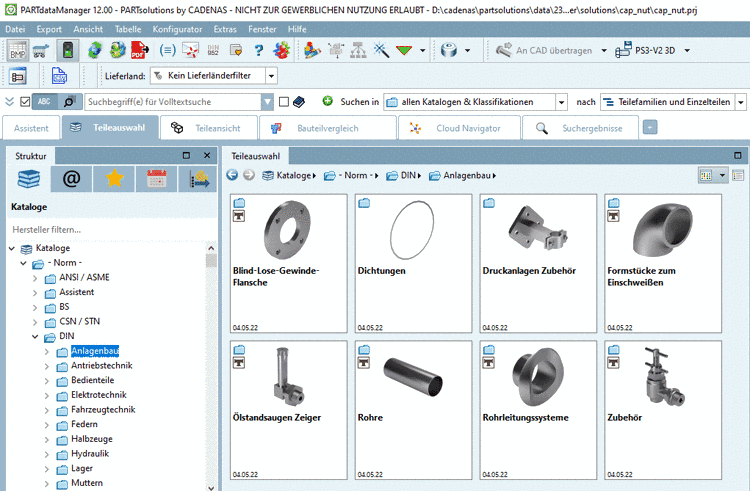The height and width of the screenshot is (491, 750).
Task: Collapse the DIN tree node
Action: click(x=35, y=337)
